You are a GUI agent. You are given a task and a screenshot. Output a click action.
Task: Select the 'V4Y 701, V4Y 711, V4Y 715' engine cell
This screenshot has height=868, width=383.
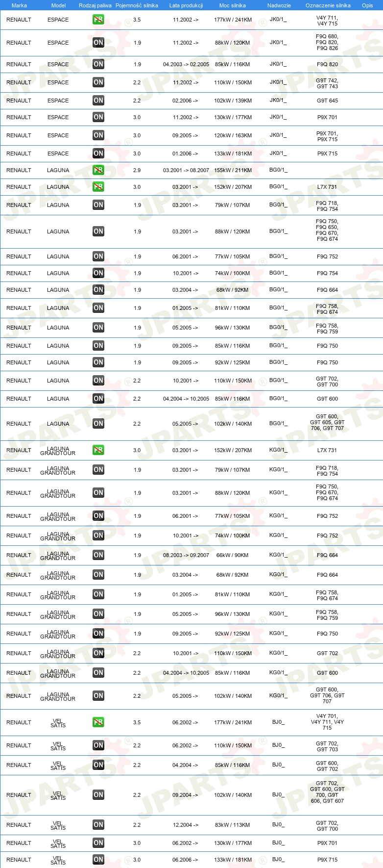[327, 722]
